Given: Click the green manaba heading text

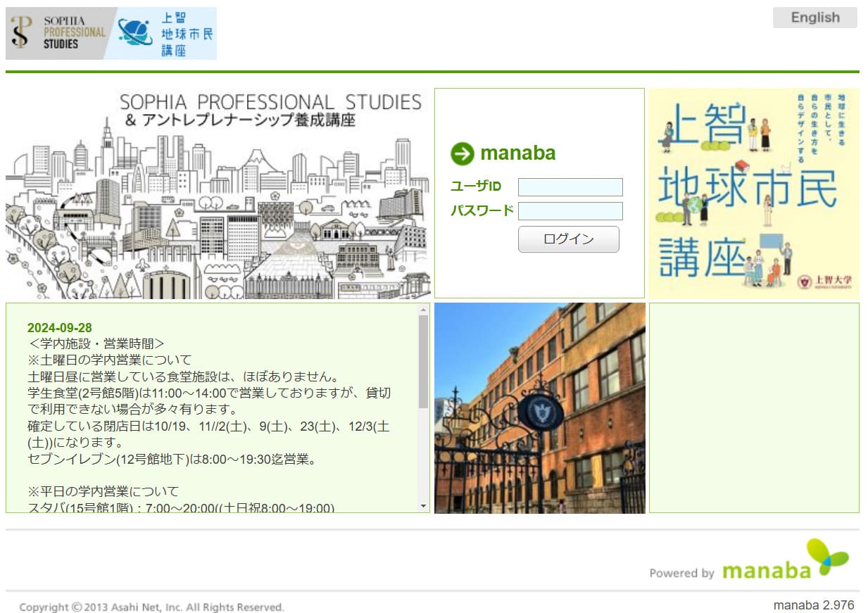Looking at the screenshot, I should click(x=517, y=153).
